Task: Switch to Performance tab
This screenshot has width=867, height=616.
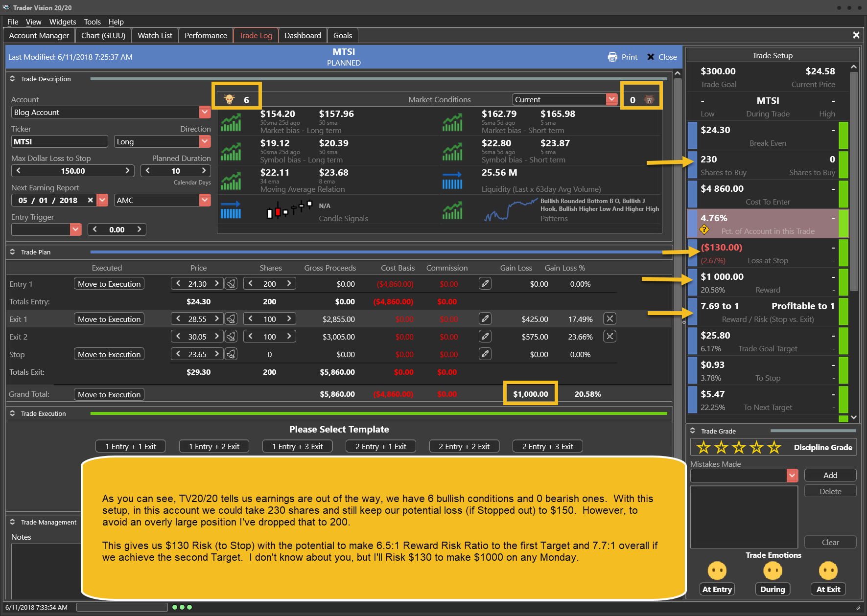Action: [206, 36]
